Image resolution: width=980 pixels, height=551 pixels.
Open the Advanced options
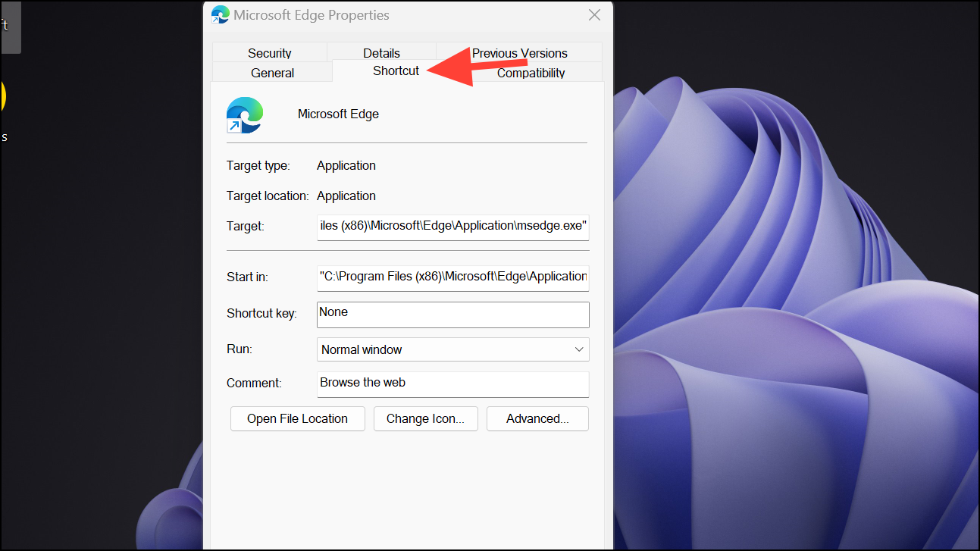[537, 418]
